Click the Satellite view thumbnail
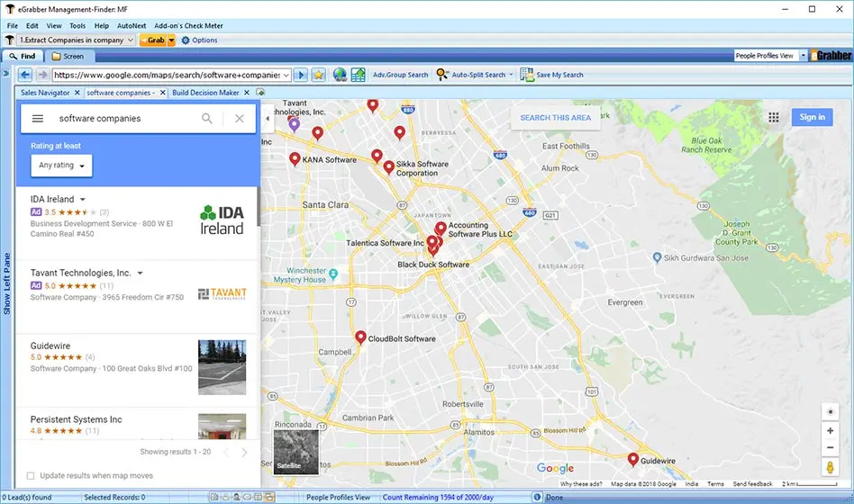This screenshot has width=854, height=504. tap(295, 452)
